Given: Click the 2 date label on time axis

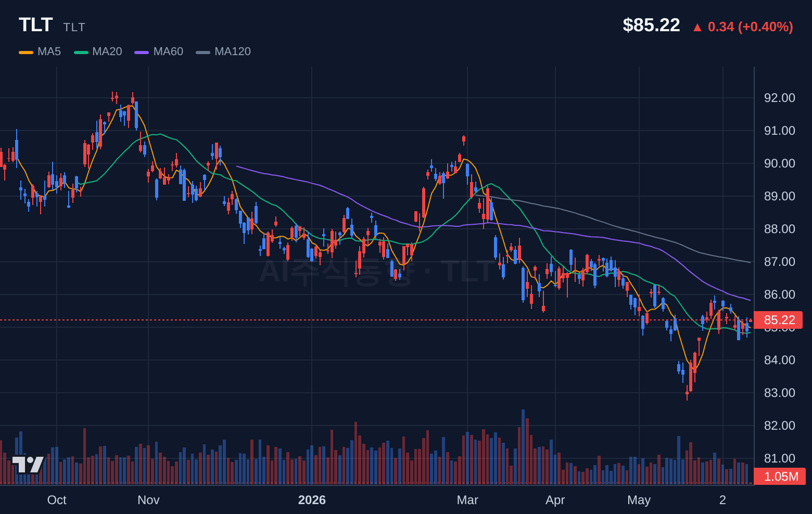Looking at the screenshot, I should (x=722, y=500).
